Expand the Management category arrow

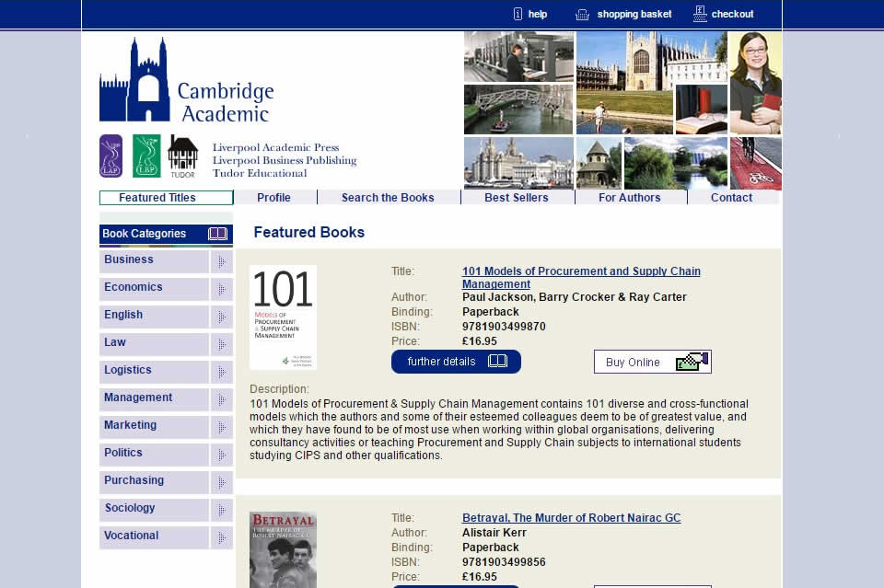pyautogui.click(x=222, y=399)
